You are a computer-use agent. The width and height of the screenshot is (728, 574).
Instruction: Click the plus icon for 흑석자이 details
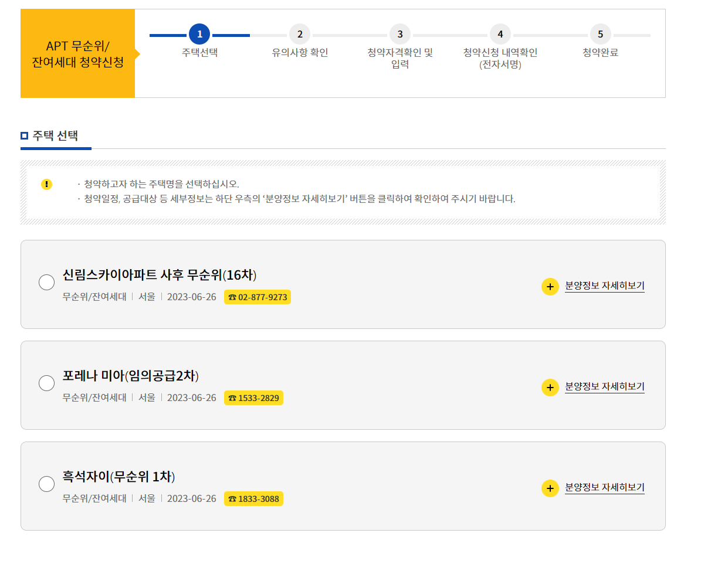(x=550, y=488)
